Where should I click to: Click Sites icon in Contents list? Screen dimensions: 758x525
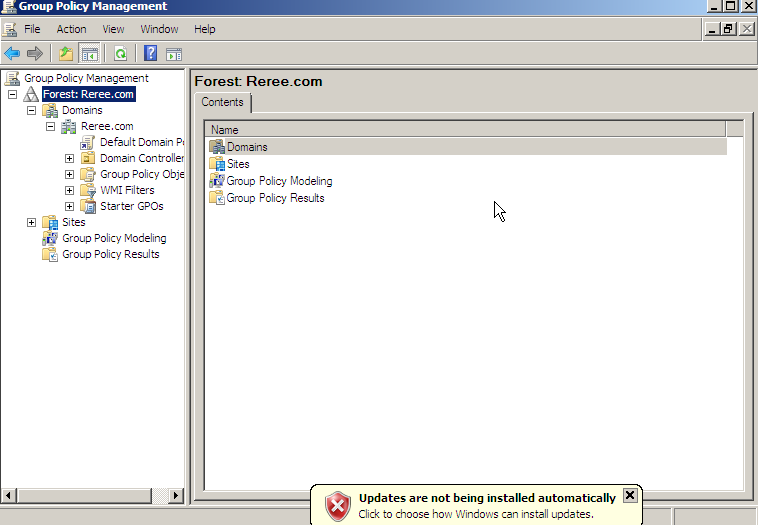click(x=217, y=164)
